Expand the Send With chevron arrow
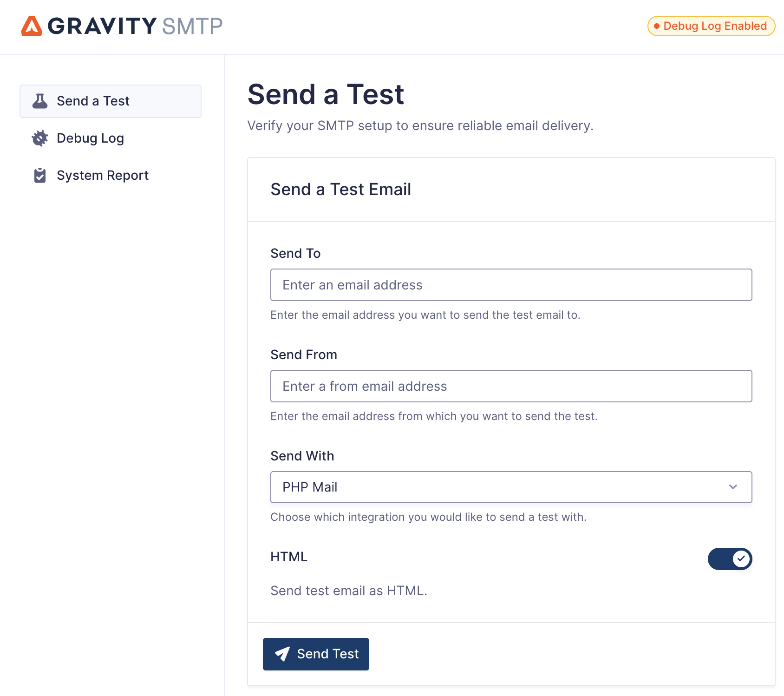The width and height of the screenshot is (784, 696). [x=733, y=487]
